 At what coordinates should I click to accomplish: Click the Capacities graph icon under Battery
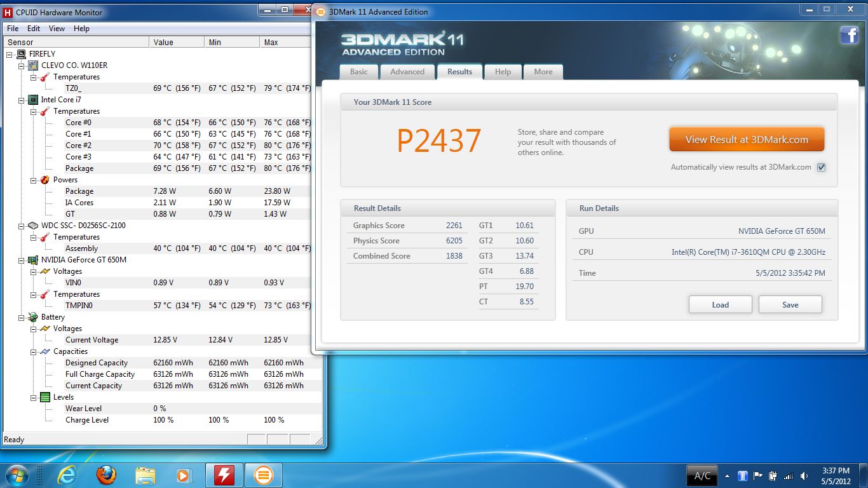tap(45, 351)
